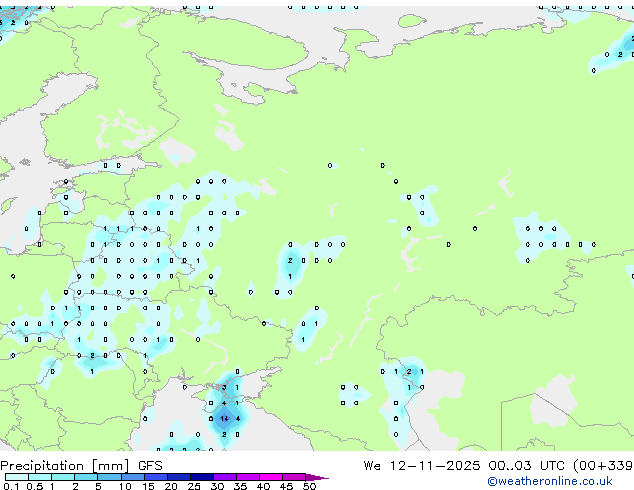Image resolution: width=634 pixels, height=490 pixels.
Task: Select the 5–10 mm legend color swatch
Action: tap(109, 477)
